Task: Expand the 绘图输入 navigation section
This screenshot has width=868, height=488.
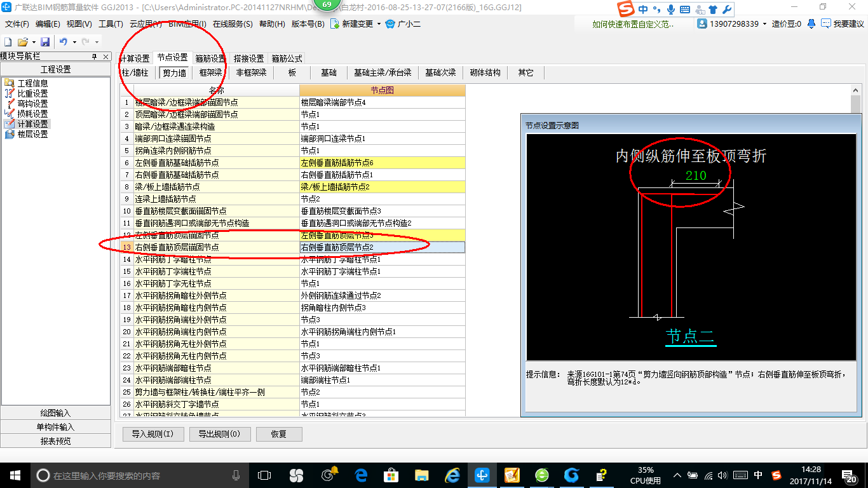Action: pos(55,413)
